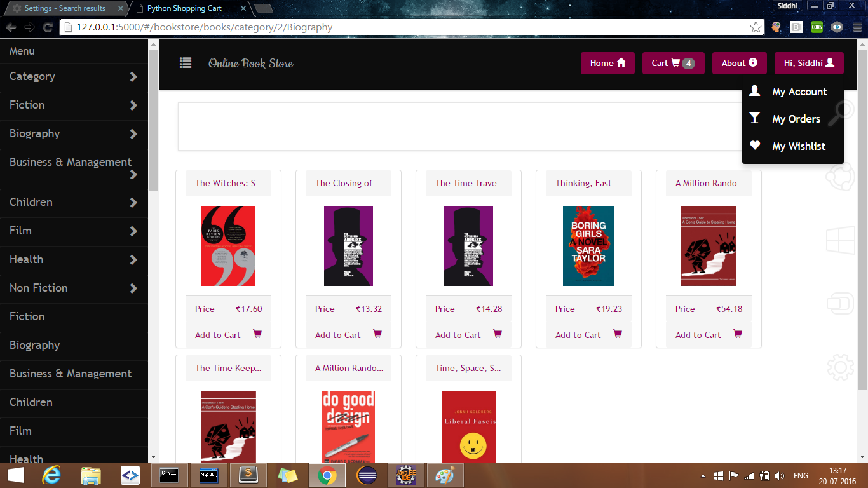This screenshot has height=488, width=868.
Task: Expand the first Biography menu chevron
Action: (133, 134)
